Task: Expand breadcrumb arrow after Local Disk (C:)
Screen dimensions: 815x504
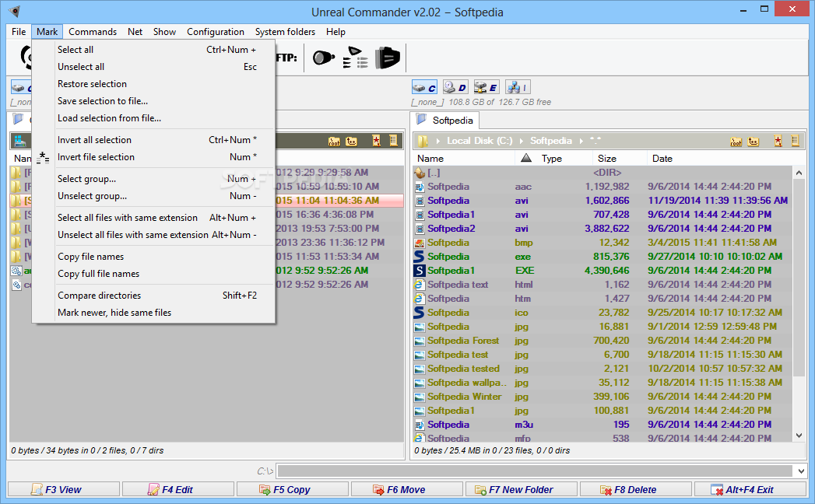Action: click(x=522, y=141)
